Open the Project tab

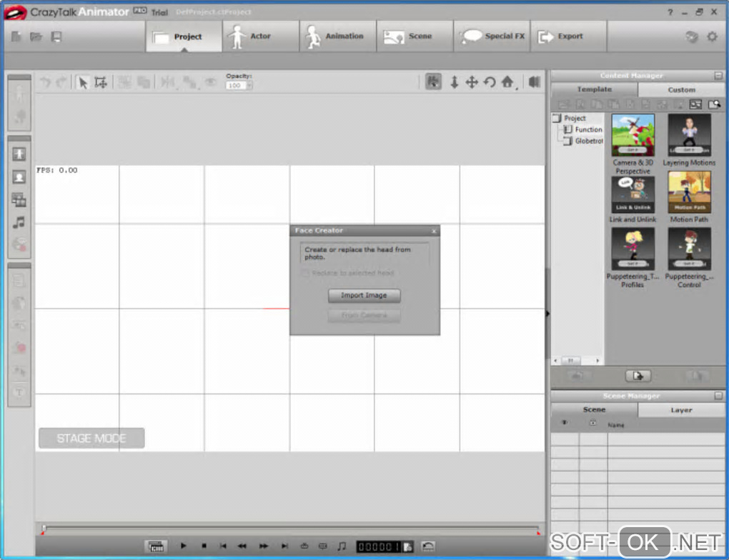pos(184,36)
